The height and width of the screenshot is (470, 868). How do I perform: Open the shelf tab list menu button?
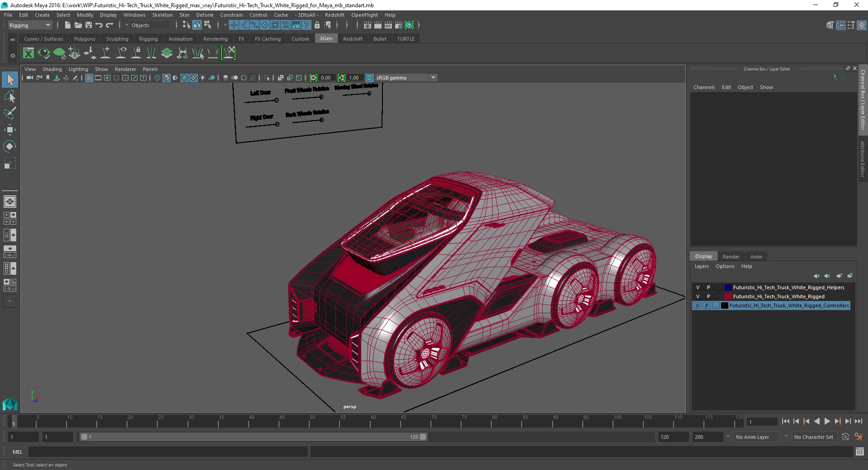point(13,39)
